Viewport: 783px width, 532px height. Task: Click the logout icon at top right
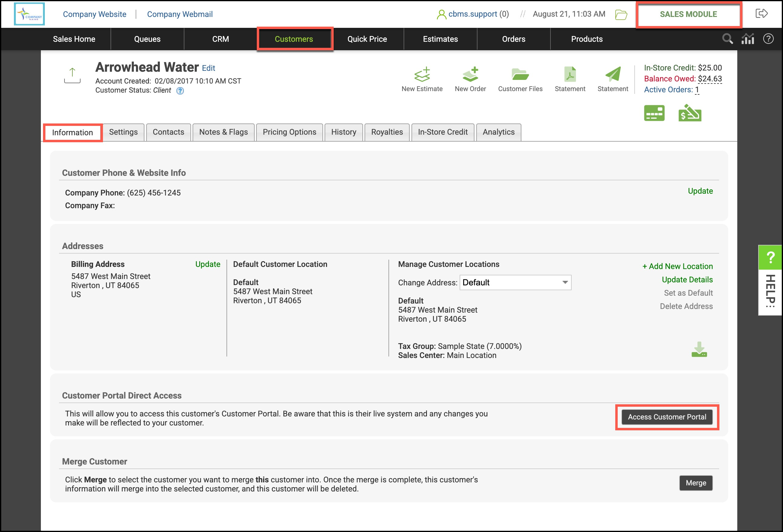pos(762,14)
